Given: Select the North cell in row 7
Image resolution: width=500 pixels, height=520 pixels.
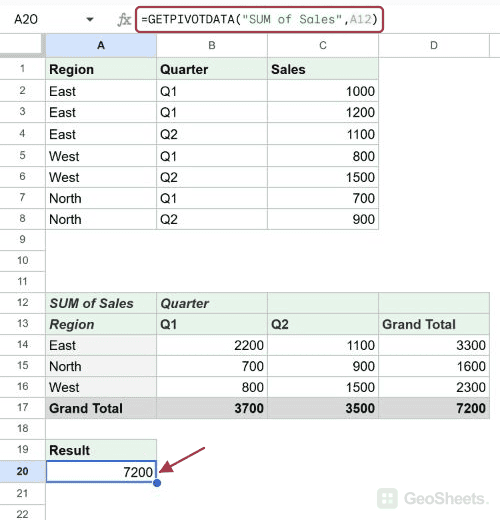Looking at the screenshot, I should coord(101,198).
